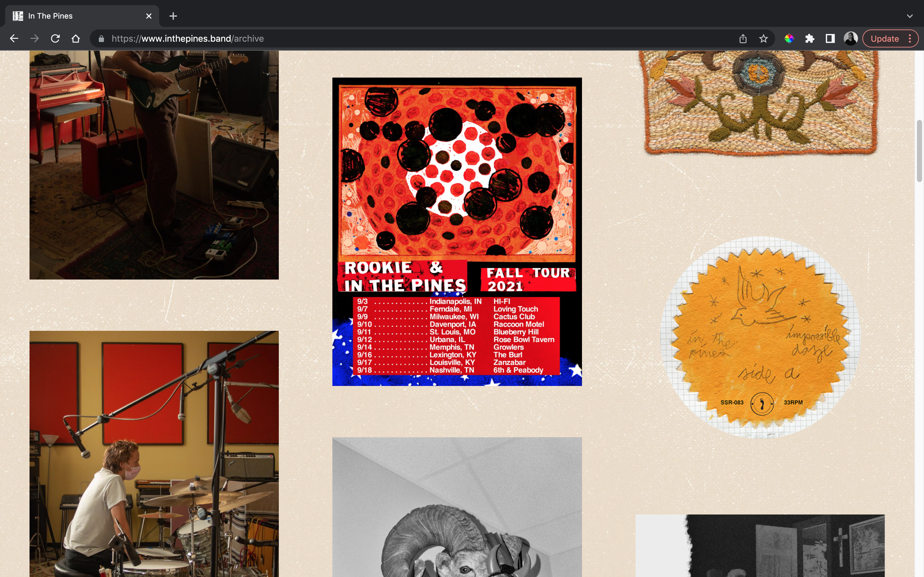The height and width of the screenshot is (577, 924).
Task: Open the share page icon
Action: [x=743, y=38]
